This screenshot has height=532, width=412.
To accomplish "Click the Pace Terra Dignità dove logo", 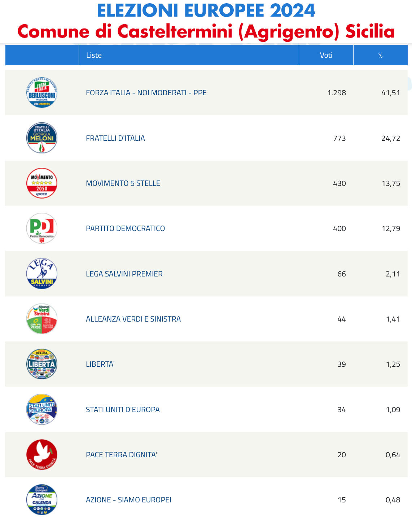I will coord(42,455).
